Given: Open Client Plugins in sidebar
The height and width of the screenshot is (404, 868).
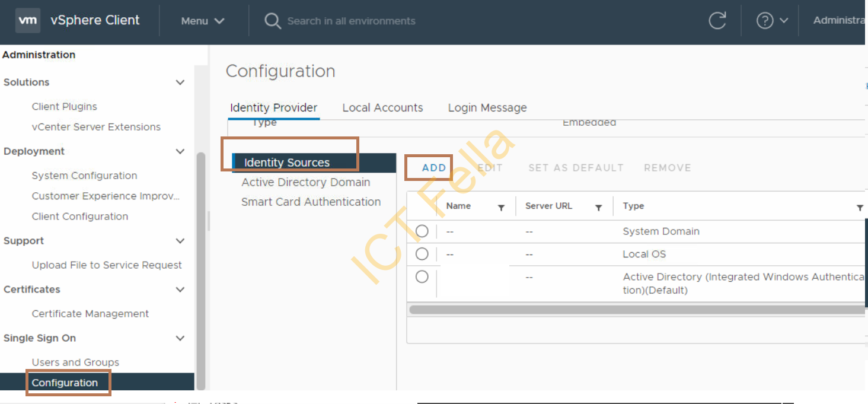Looking at the screenshot, I should [x=64, y=107].
